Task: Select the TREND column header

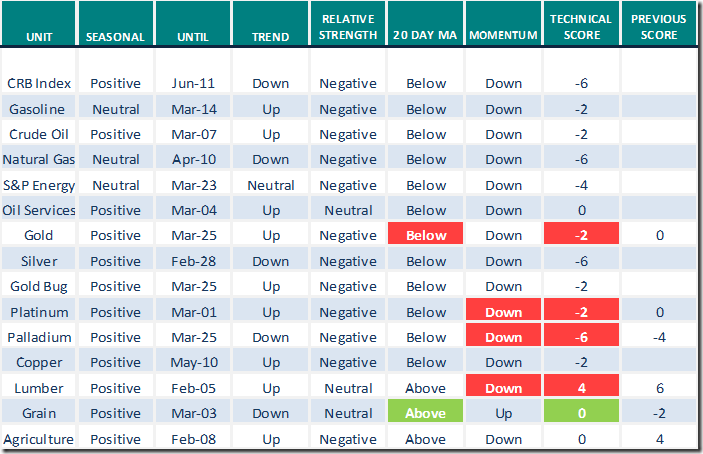Action: click(270, 37)
